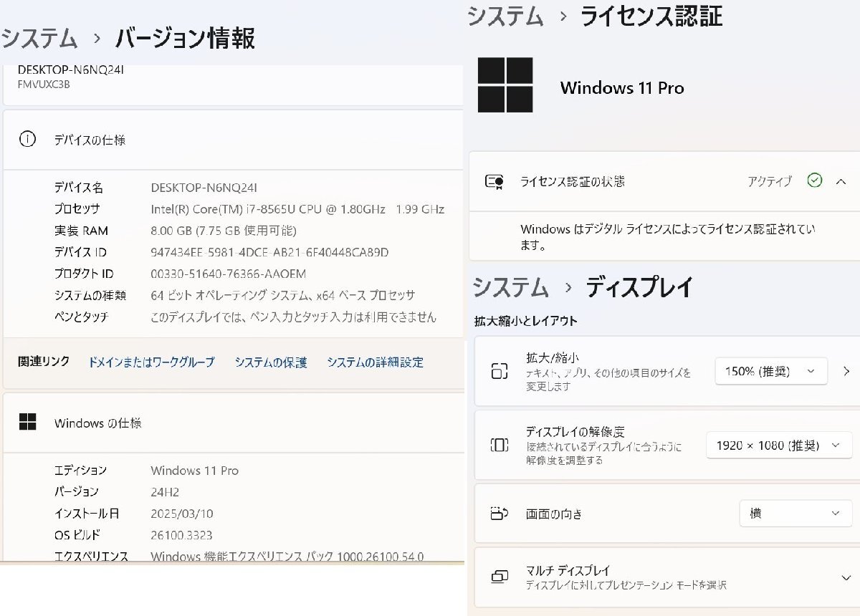860x616 pixels.
Task: Go back to システム from ディスプレイ
Action: click(510, 287)
